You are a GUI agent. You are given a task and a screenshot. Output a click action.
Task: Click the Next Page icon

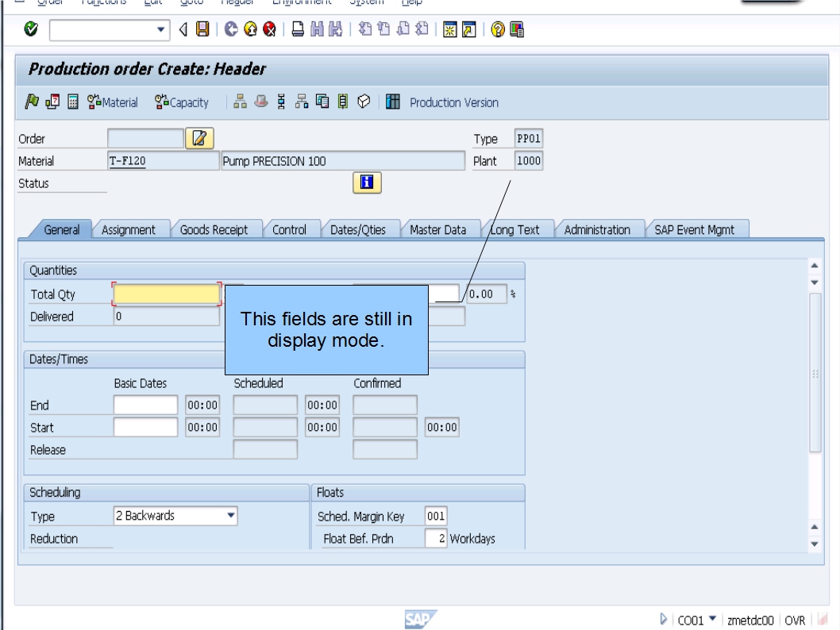[403, 29]
